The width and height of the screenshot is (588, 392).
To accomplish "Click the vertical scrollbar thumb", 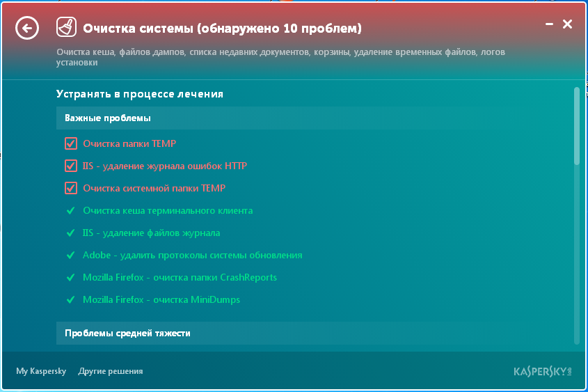I will point(577,126).
